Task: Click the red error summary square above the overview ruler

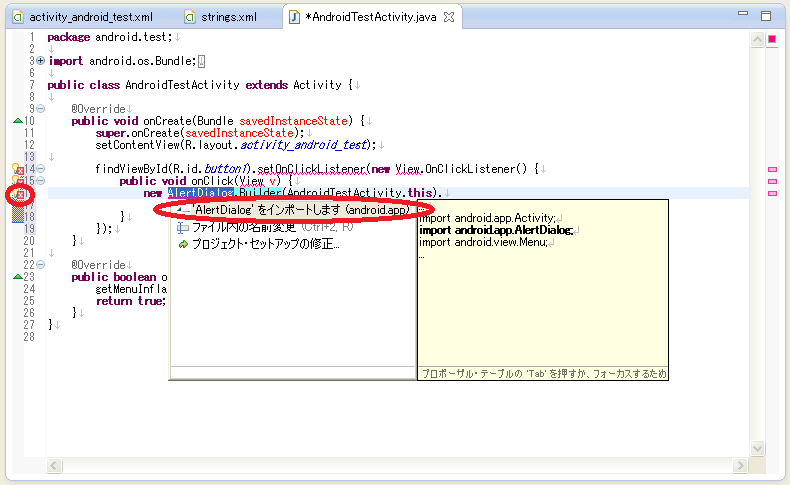Action: (772, 39)
